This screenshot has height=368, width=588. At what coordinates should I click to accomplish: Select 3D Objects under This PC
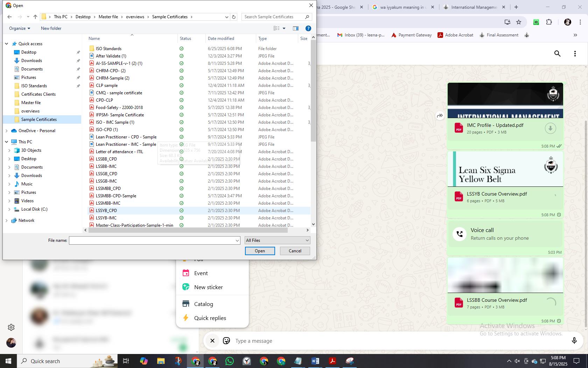[31, 150]
